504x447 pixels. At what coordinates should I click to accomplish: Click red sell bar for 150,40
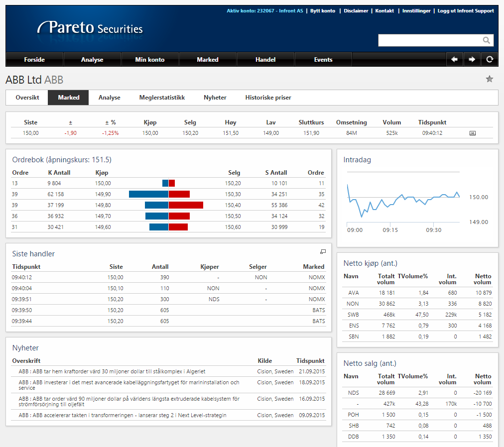pos(186,205)
